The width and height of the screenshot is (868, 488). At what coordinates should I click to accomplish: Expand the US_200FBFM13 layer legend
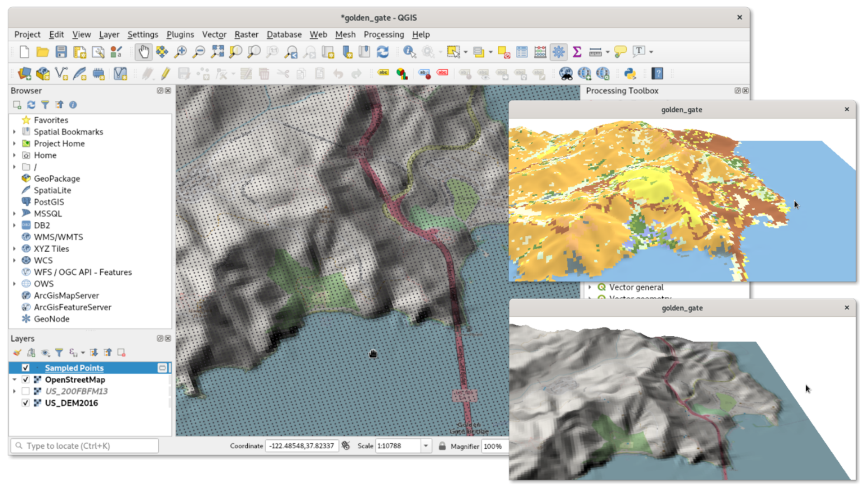tap(14, 391)
